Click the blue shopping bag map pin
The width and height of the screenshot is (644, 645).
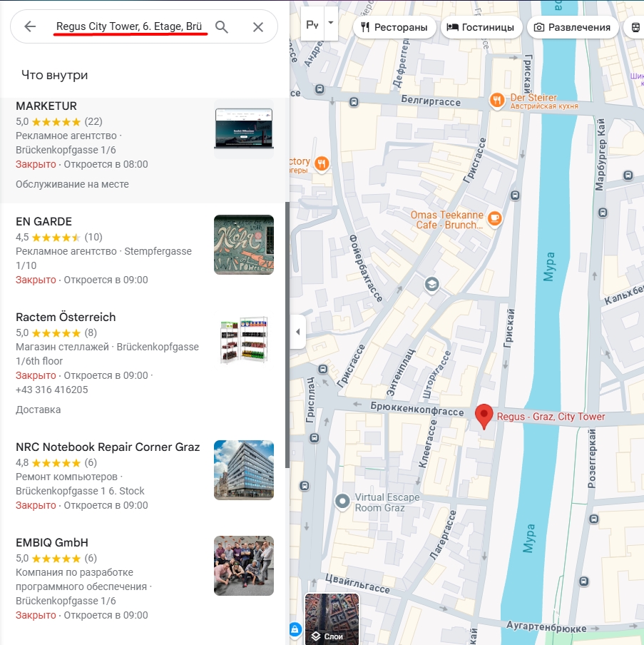(295, 629)
